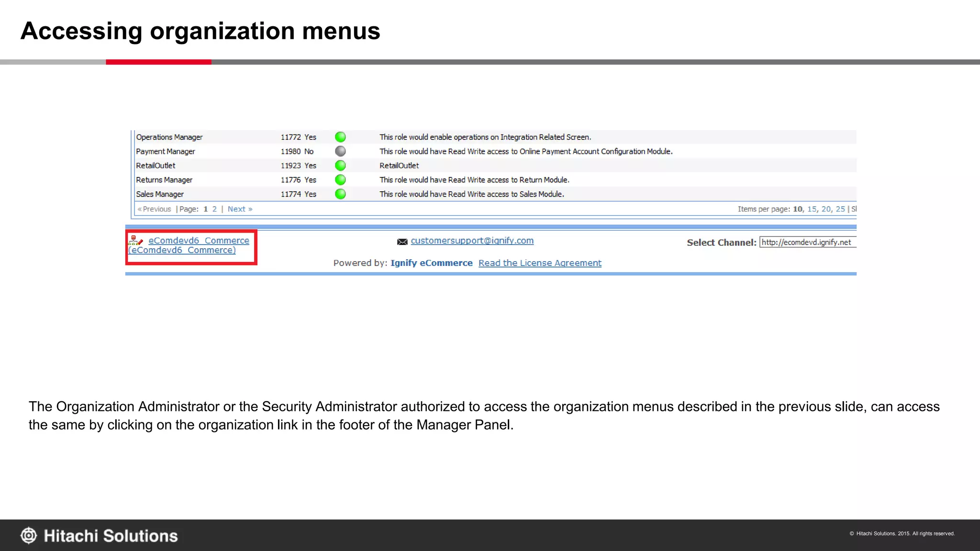
Task: Click the envelope icon beside support email
Action: [x=402, y=242]
